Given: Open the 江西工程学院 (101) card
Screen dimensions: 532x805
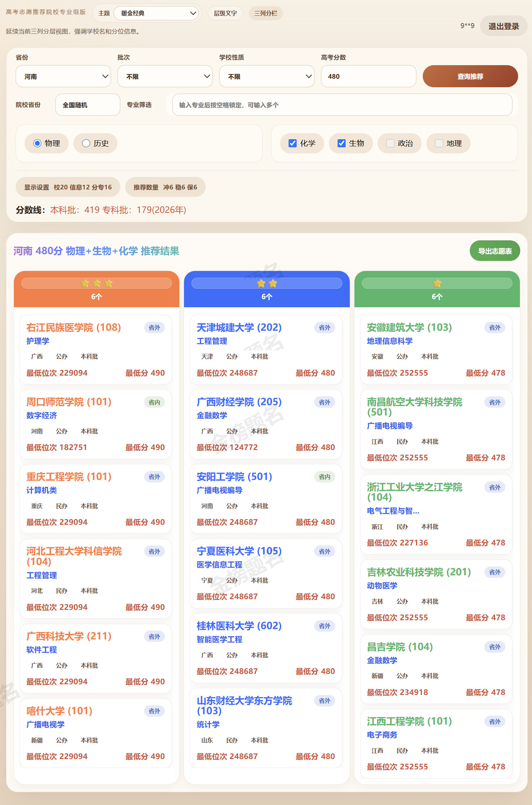Looking at the screenshot, I should 436,744.
